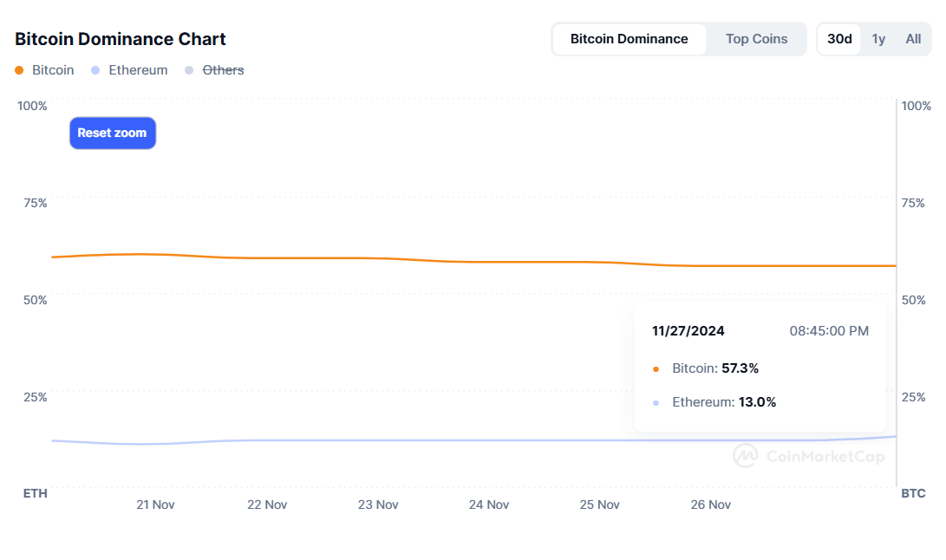Screen dimensions: 946x560
Task: Click the left axis 25% label
Action: (x=35, y=397)
